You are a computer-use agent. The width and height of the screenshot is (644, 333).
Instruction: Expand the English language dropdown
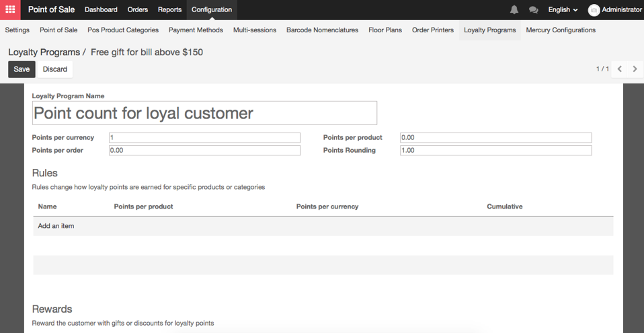563,9
